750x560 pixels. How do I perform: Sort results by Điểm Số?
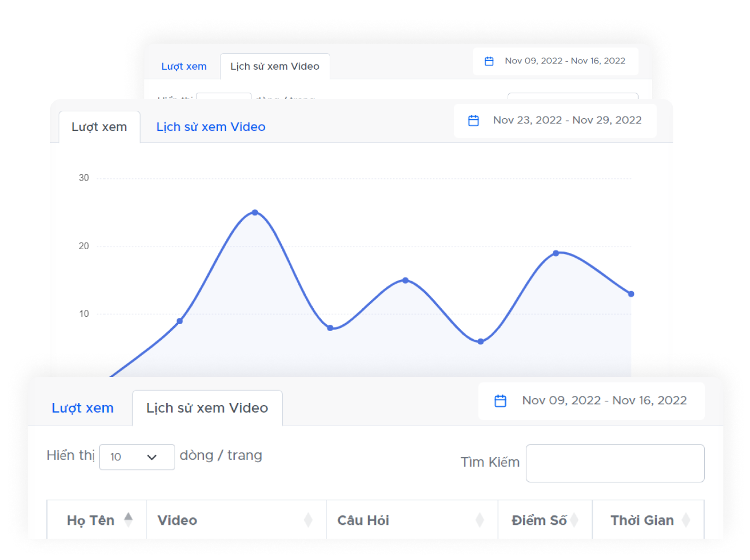[575, 520]
